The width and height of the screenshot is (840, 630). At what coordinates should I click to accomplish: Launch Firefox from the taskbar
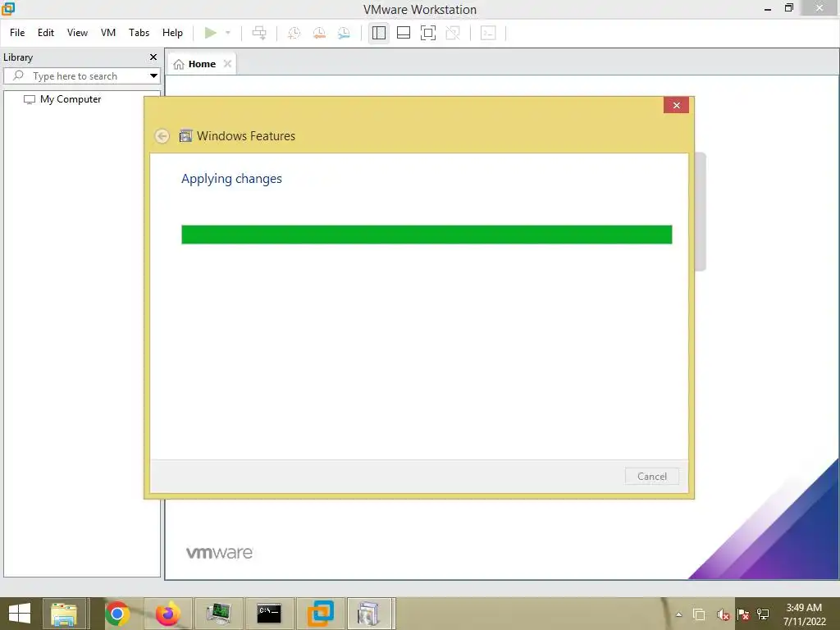coord(167,614)
